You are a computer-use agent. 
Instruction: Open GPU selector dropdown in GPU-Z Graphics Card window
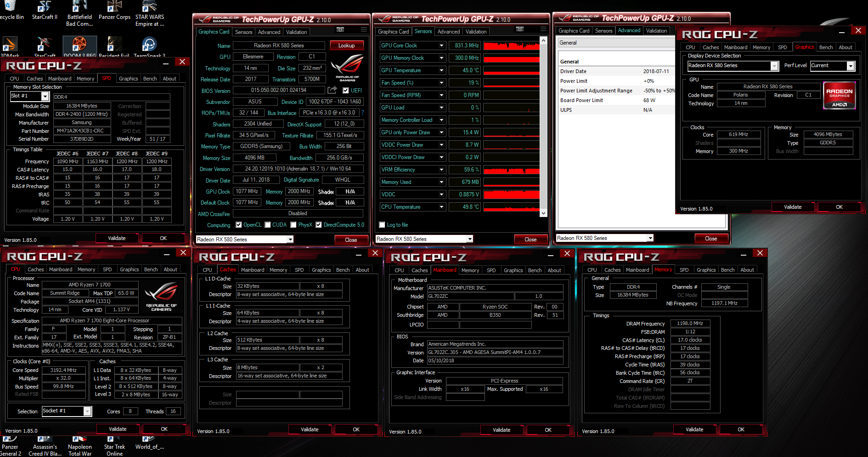[x=290, y=240]
